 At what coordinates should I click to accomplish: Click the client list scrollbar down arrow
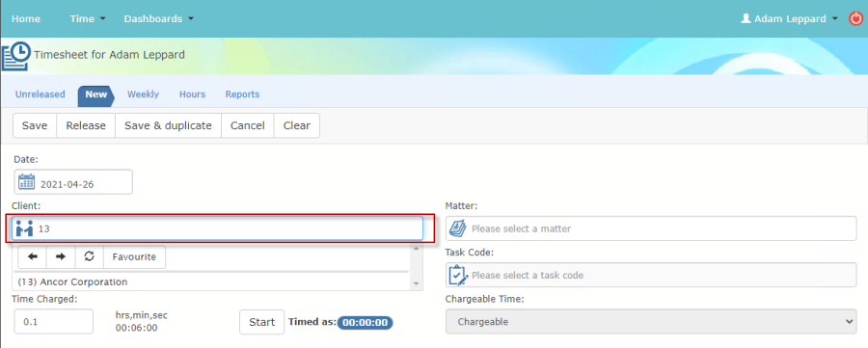coord(417,283)
